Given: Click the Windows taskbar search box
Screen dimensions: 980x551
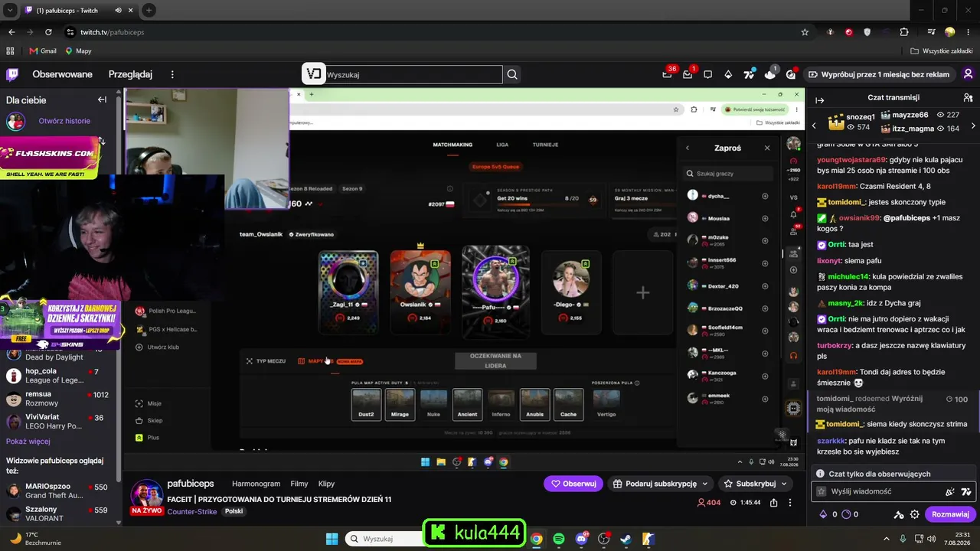Looking at the screenshot, I should (x=383, y=539).
